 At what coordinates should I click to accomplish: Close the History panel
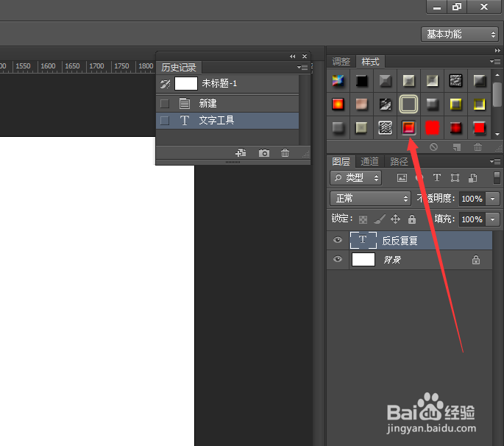(x=305, y=56)
